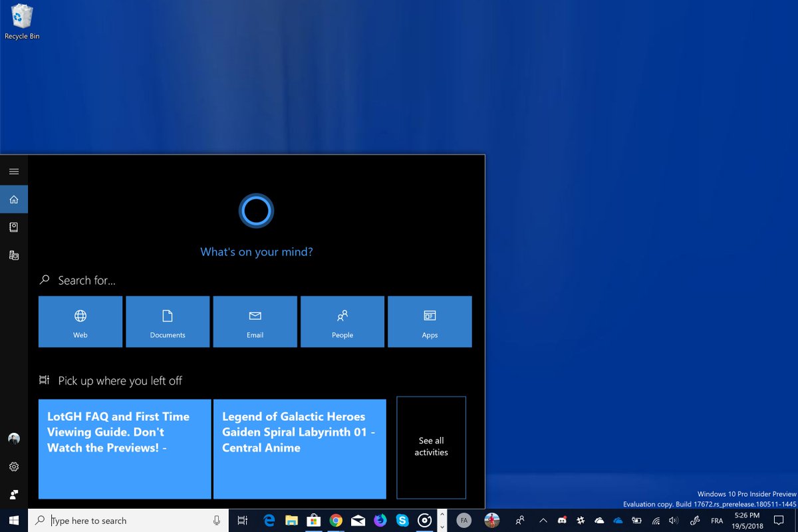Open the battery status tray icon
798x532 pixels.
[x=636, y=521]
